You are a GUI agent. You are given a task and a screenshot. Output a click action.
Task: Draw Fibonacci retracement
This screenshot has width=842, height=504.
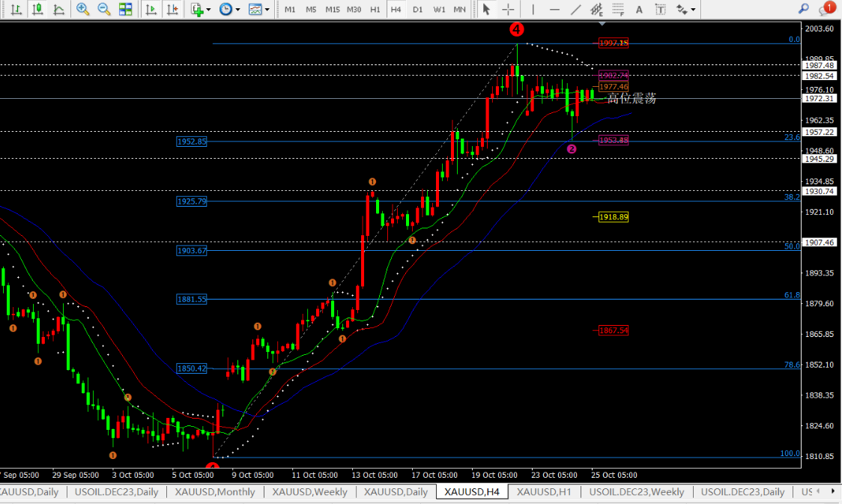pyautogui.click(x=618, y=9)
